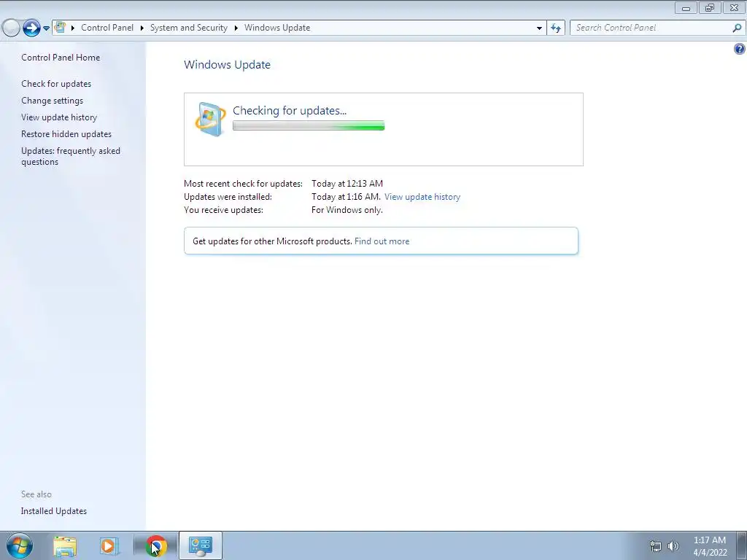Restore down the Windows Update window
Viewport: 747px width, 560px height.
[710, 7]
